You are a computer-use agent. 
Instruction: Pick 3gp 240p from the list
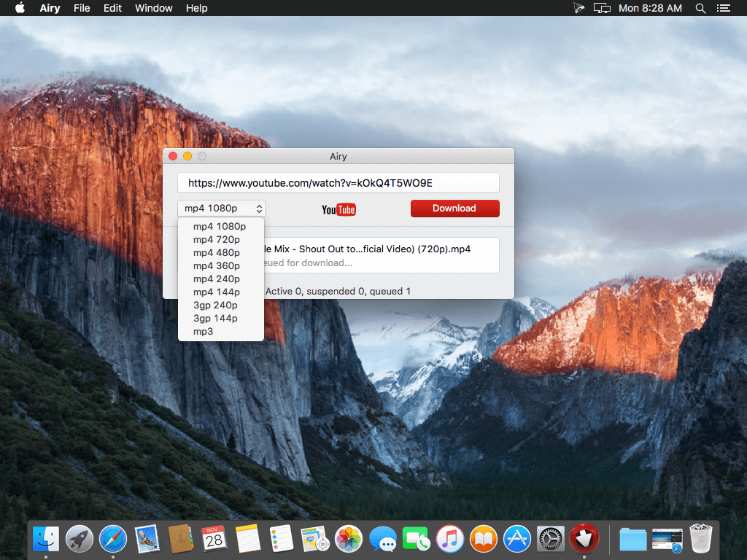coord(215,305)
